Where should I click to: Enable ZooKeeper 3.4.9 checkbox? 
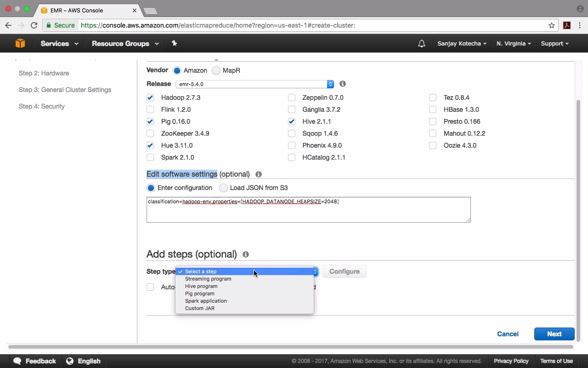pyautogui.click(x=150, y=133)
